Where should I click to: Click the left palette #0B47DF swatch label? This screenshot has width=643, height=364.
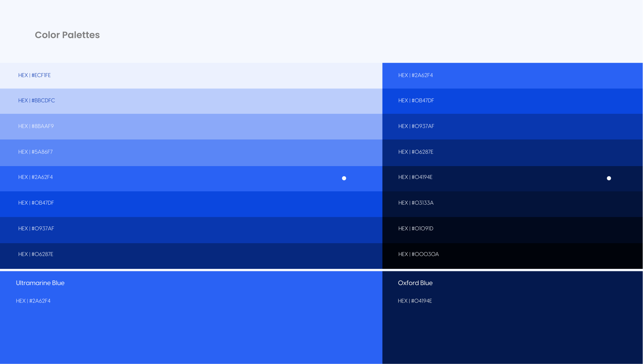(x=36, y=203)
